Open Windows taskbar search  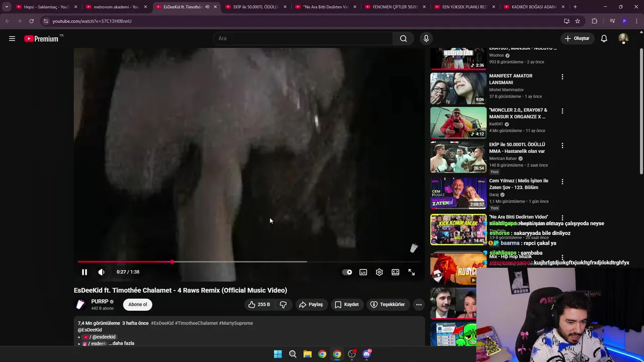click(x=292, y=354)
